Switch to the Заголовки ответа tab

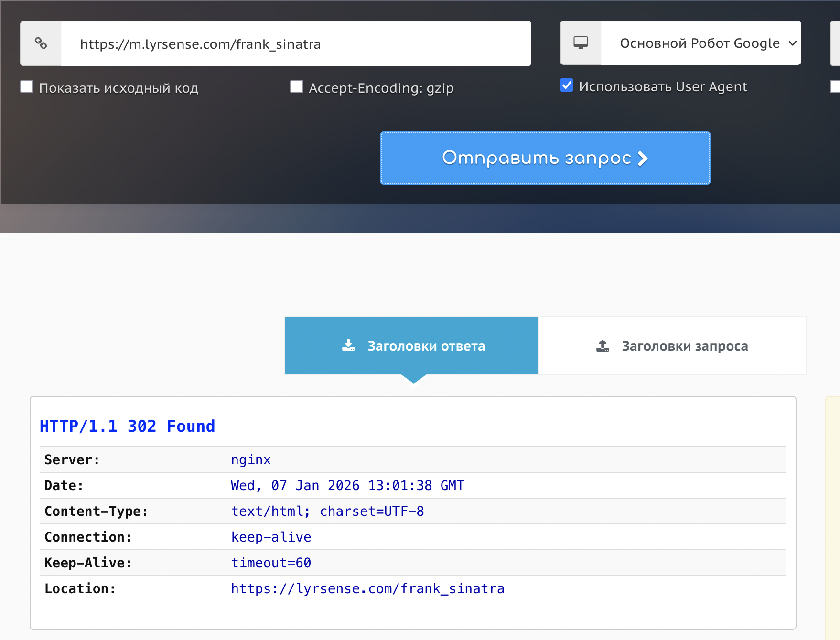pos(411,345)
